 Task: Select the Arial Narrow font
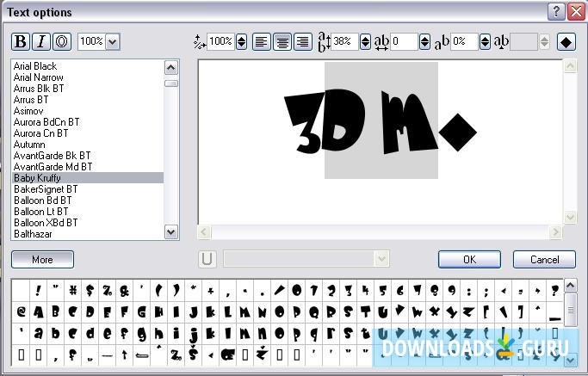(87, 77)
